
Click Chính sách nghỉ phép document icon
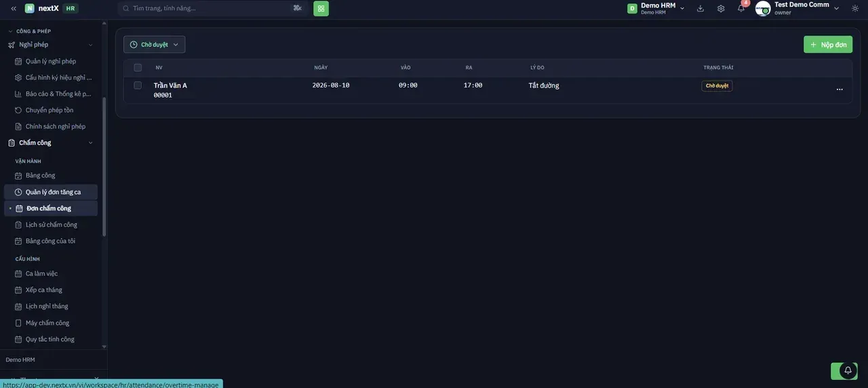(x=18, y=126)
